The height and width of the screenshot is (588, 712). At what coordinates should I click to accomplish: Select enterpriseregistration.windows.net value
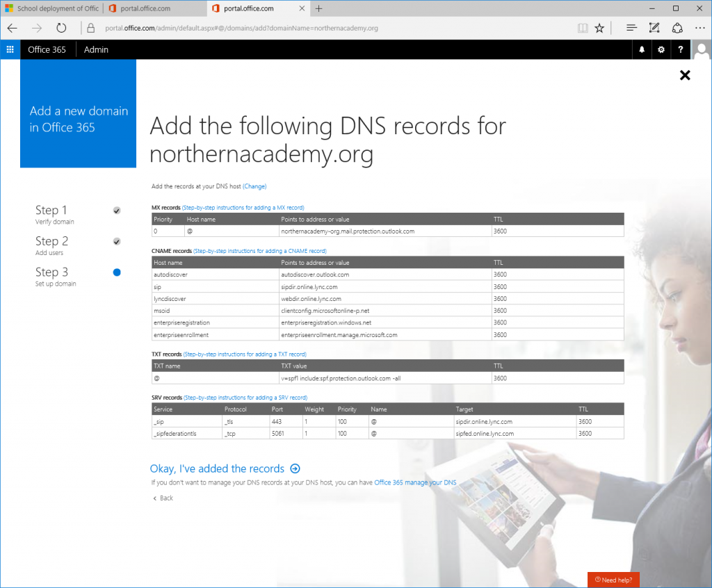coord(326,322)
